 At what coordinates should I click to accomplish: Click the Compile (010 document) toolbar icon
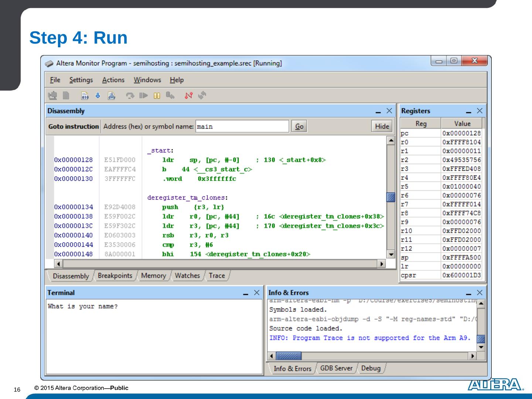(x=85, y=96)
